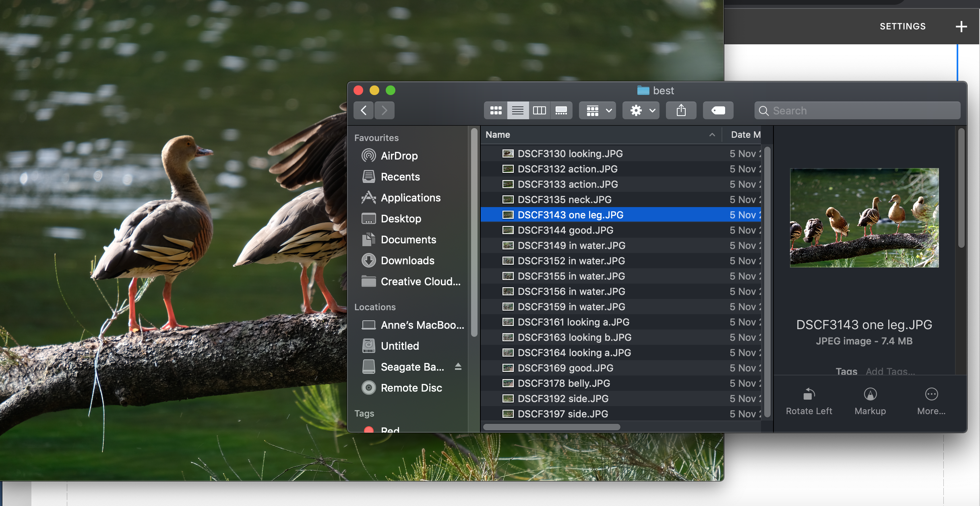This screenshot has width=980, height=506.
Task: Switch Finder to gallery view
Action: 561,110
